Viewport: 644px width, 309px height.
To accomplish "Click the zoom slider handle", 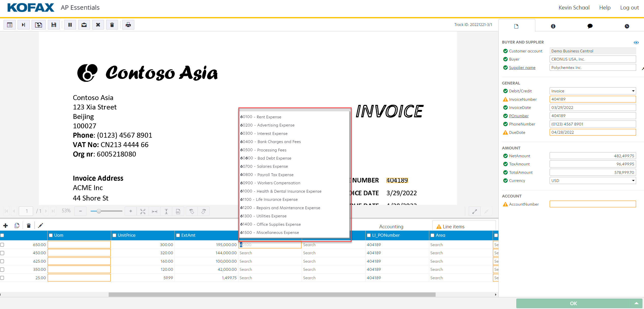I will coord(99,211).
